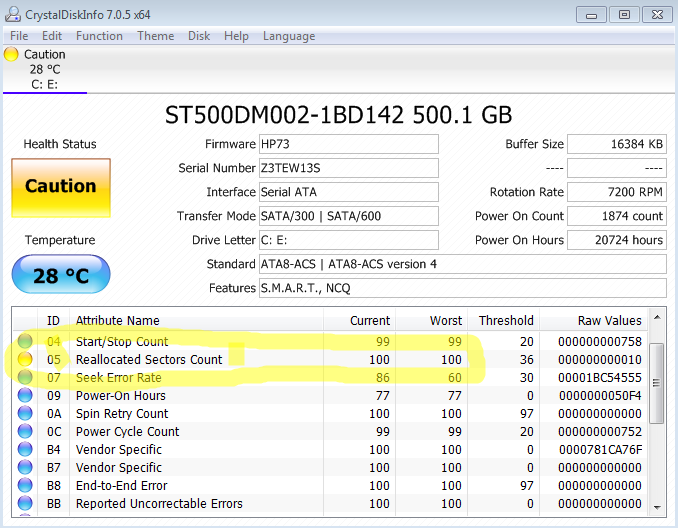Open the Language menu

(289, 36)
